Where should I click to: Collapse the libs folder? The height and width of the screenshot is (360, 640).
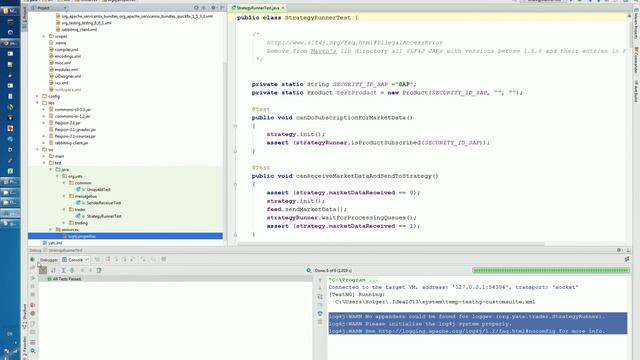click(x=38, y=103)
